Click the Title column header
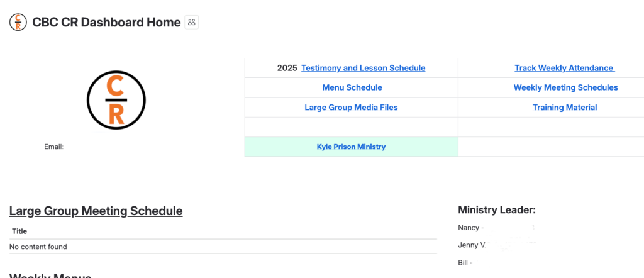The height and width of the screenshot is (278, 644). point(19,231)
